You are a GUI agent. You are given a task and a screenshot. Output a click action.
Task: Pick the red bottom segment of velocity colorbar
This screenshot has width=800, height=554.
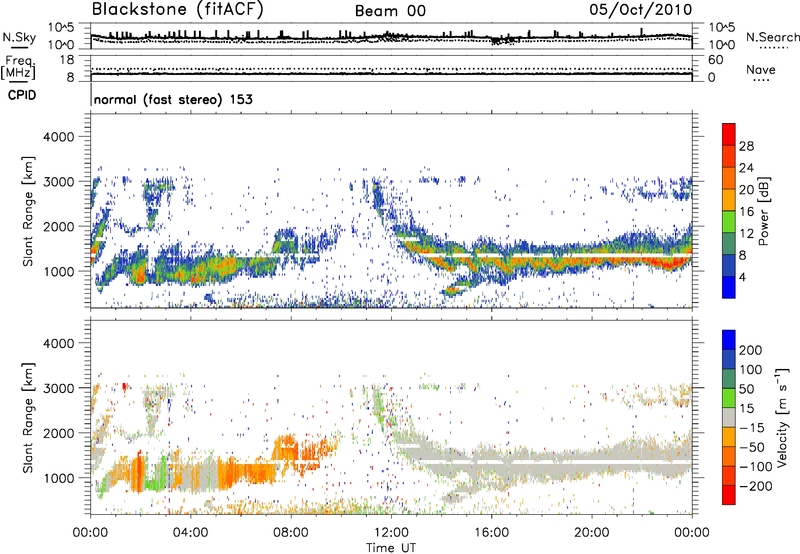[x=729, y=495]
